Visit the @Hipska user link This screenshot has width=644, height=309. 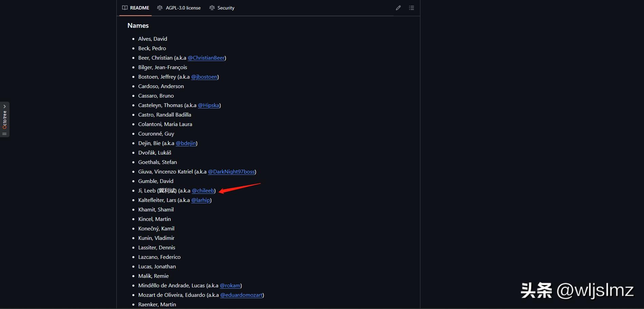coord(208,105)
